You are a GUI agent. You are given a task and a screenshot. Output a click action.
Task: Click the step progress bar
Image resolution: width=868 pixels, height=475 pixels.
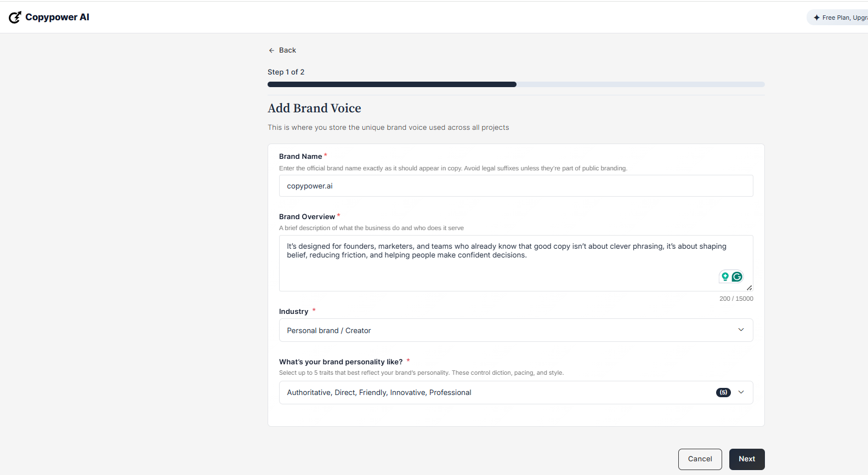point(516,84)
